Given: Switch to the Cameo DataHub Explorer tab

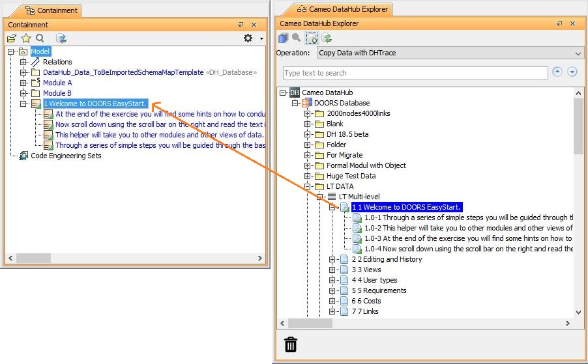Looking at the screenshot, I should pyautogui.click(x=342, y=9).
